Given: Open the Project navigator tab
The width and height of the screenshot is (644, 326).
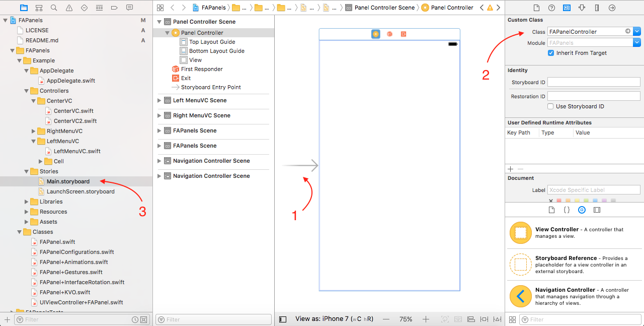Looking at the screenshot, I should (x=24, y=8).
